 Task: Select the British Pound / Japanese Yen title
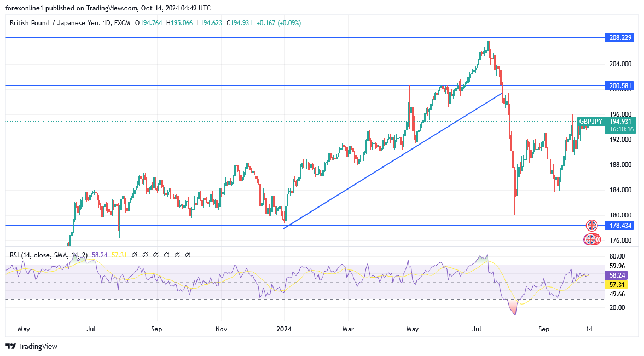(54, 23)
